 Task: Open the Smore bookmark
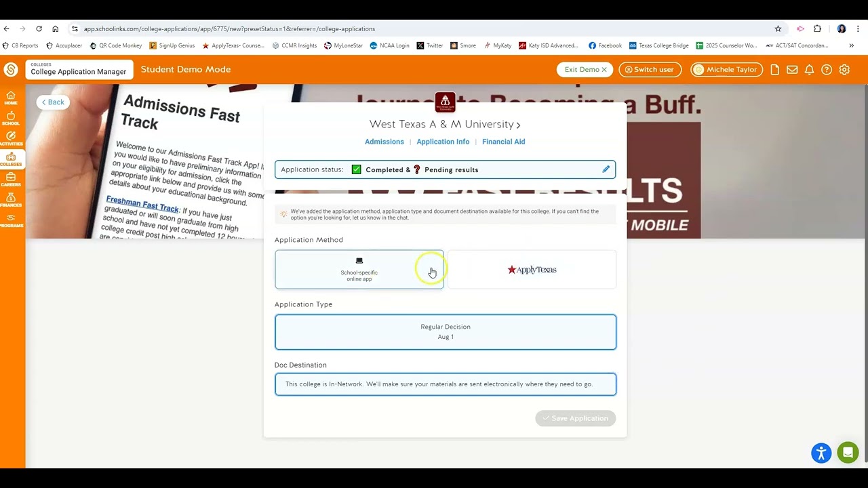click(x=462, y=45)
